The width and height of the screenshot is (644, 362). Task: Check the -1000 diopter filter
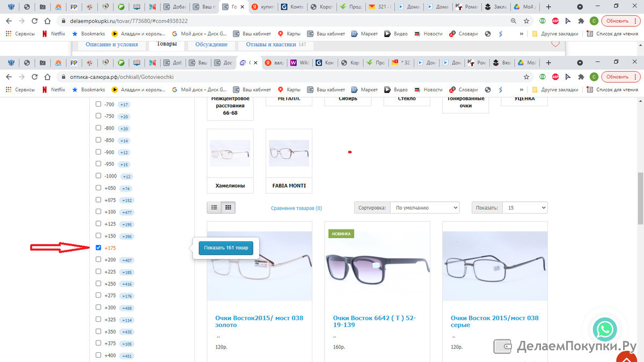(98, 176)
